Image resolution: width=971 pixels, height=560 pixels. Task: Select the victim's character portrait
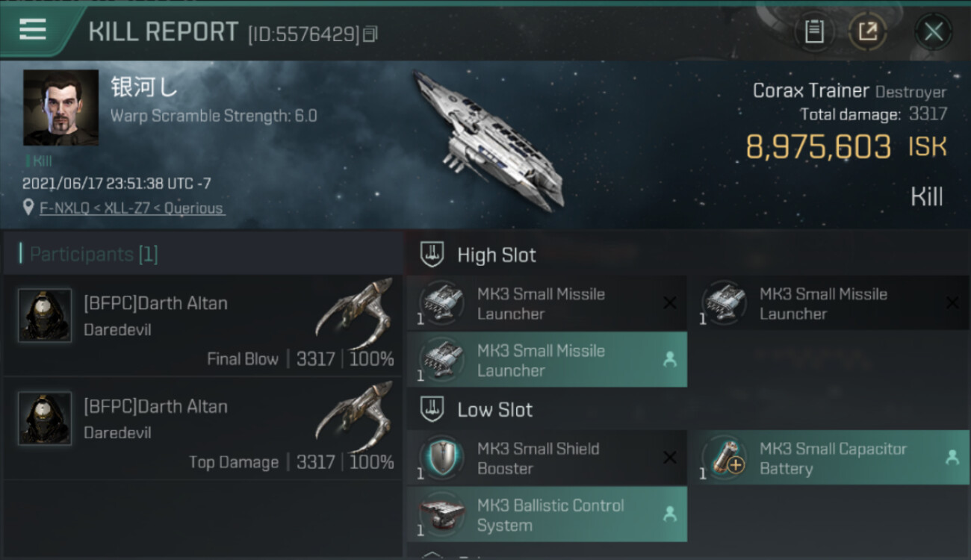click(61, 108)
